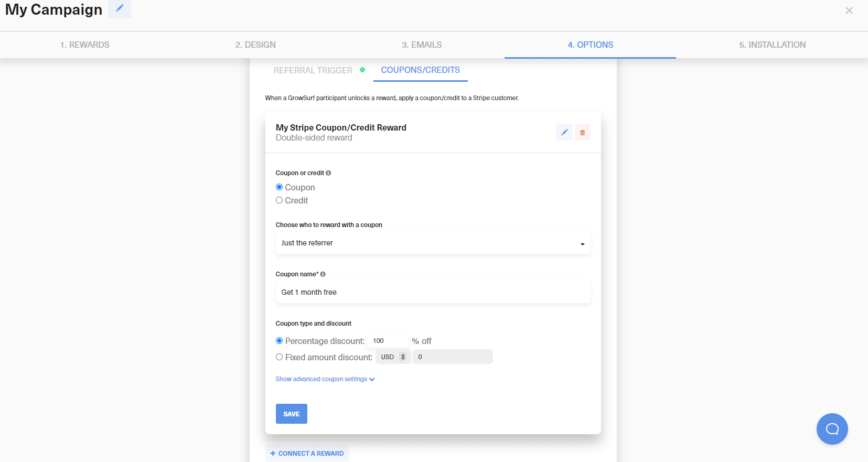Click the green Referral Trigger status dot
This screenshot has width=868, height=462.
(x=362, y=70)
